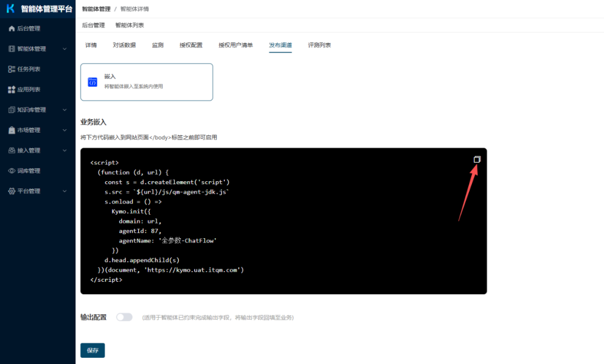The width and height of the screenshot is (604, 364).
Task: Click the copy code icon on the code block
Action: pos(476,159)
